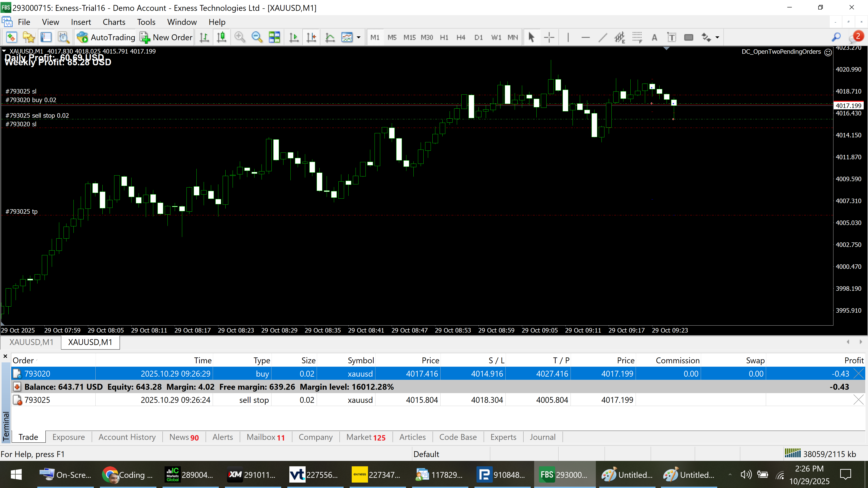Image resolution: width=868 pixels, height=488 pixels.
Task: Switch chart to H1 timeframe
Action: click(444, 37)
